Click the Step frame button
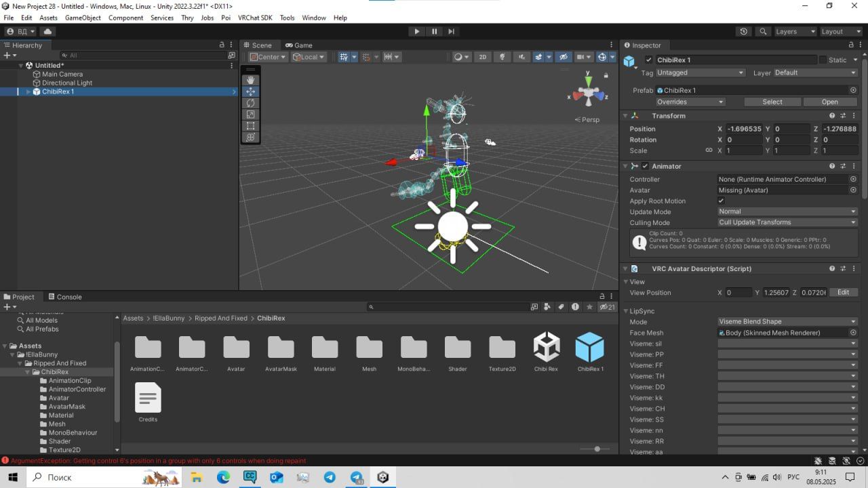Viewport: 868px width, 488px height. click(x=451, y=31)
